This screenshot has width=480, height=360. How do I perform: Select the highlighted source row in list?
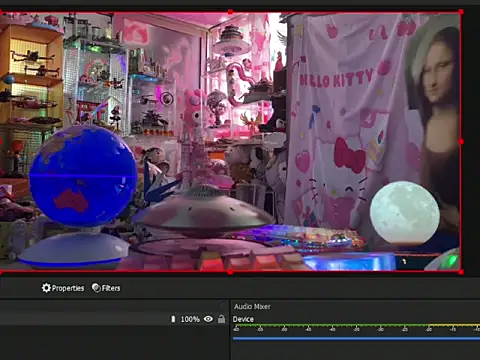[x=113, y=319]
